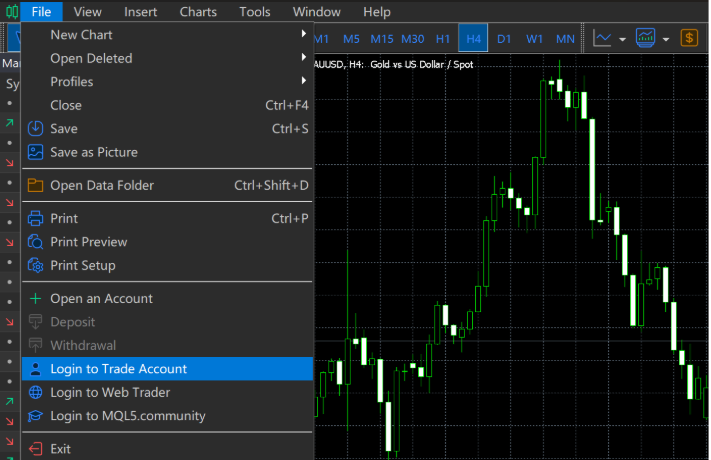Click the Print Preview magnifier icon
Viewport: 711px width, 460px height.
point(35,242)
